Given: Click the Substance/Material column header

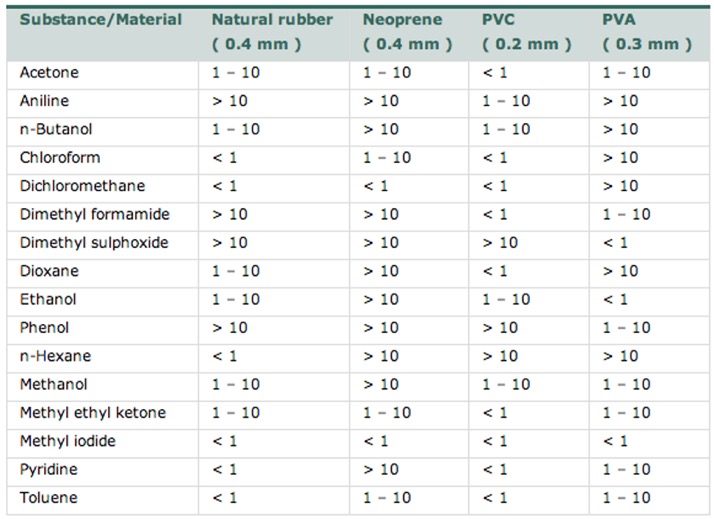Looking at the screenshot, I should [x=101, y=20].
